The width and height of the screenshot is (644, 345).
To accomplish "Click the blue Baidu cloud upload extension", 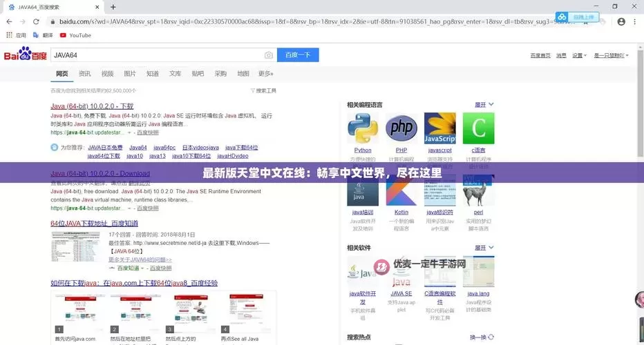I will coord(577,17).
